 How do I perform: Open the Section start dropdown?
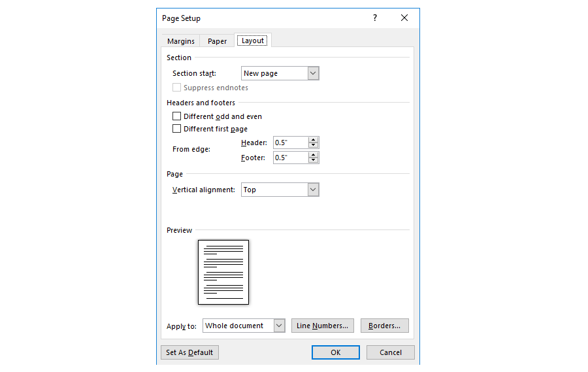[313, 74]
